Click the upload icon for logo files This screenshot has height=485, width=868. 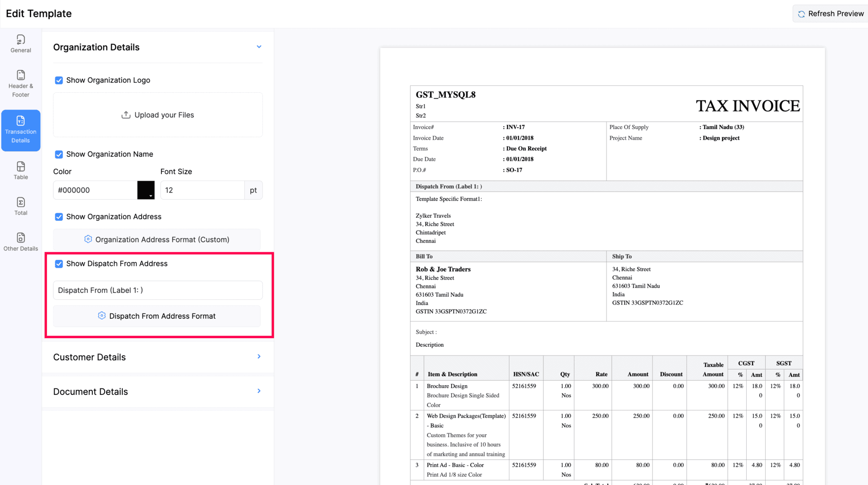(126, 115)
